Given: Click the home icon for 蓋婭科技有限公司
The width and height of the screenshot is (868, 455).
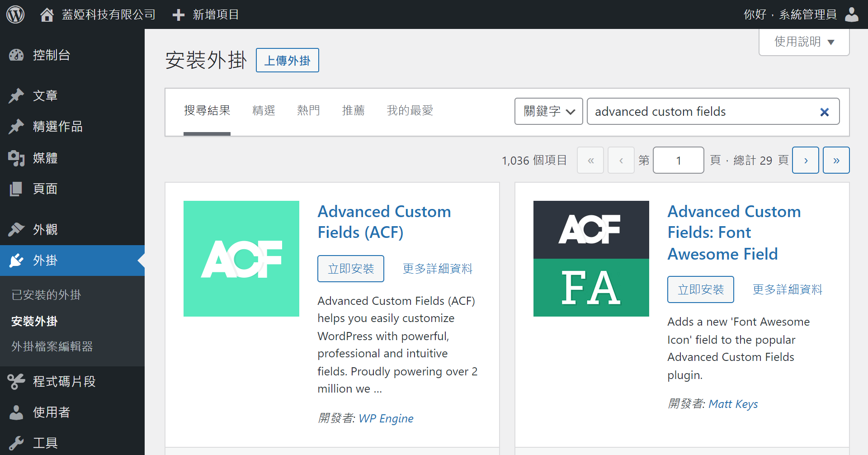Looking at the screenshot, I should pyautogui.click(x=47, y=14).
